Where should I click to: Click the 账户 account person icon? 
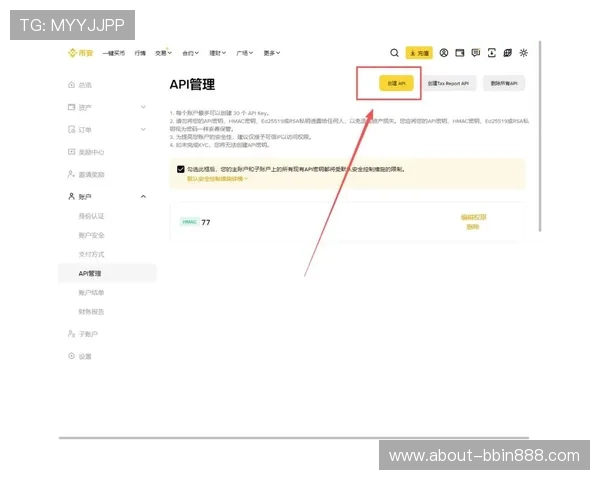click(71, 196)
